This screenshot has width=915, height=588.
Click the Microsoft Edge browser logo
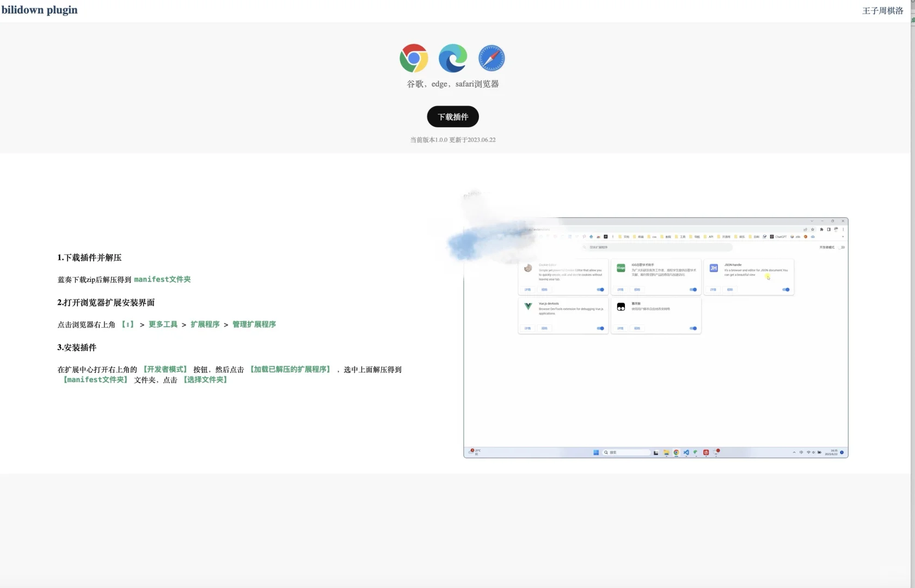453,58
